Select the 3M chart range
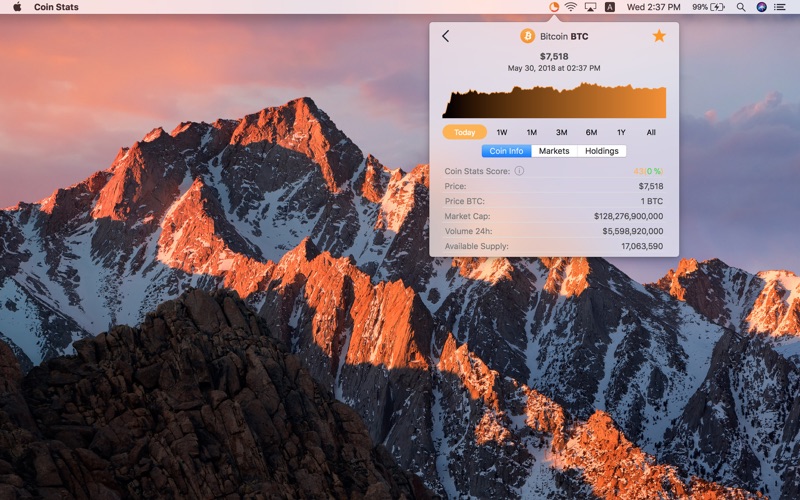Image resolution: width=800 pixels, height=500 pixels. pos(561,132)
